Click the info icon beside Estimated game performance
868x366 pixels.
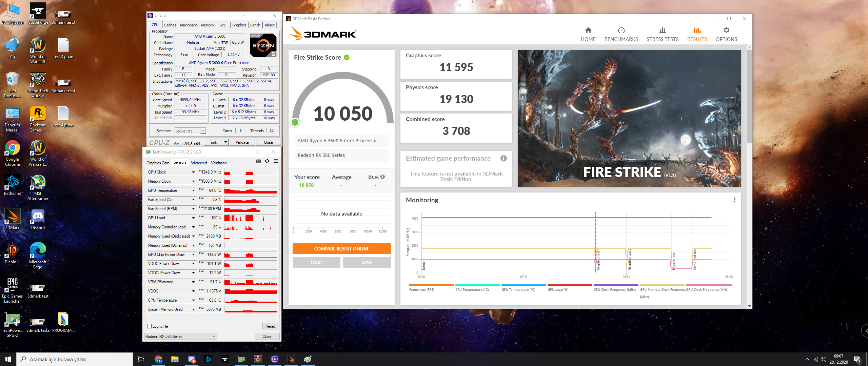tap(504, 158)
